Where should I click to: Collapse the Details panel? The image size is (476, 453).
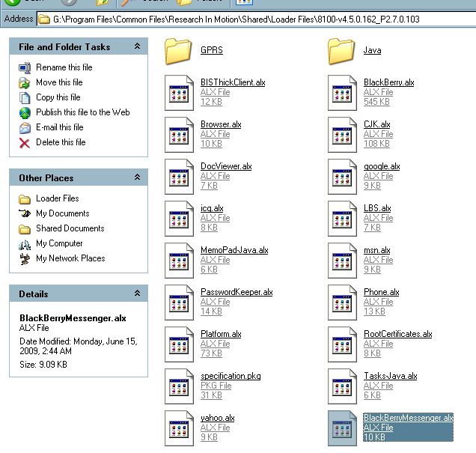click(x=137, y=294)
